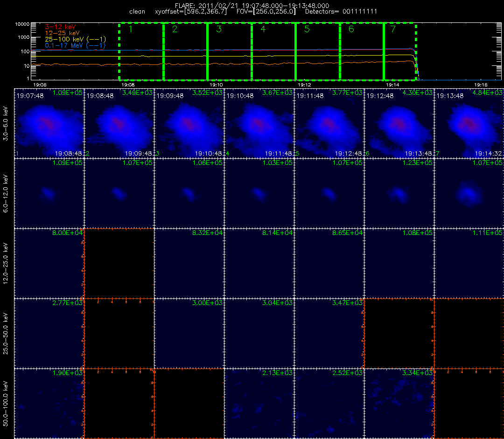The image size is (504, 439).
Task: Open the 6.0-12.0 keV image labeled 1.03E+05
Action: [x=259, y=194]
